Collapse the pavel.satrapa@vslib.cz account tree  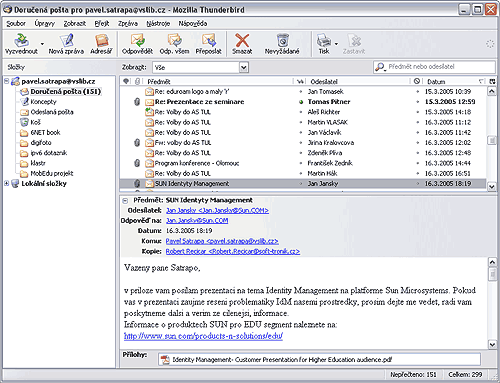pyautogui.click(x=6, y=81)
